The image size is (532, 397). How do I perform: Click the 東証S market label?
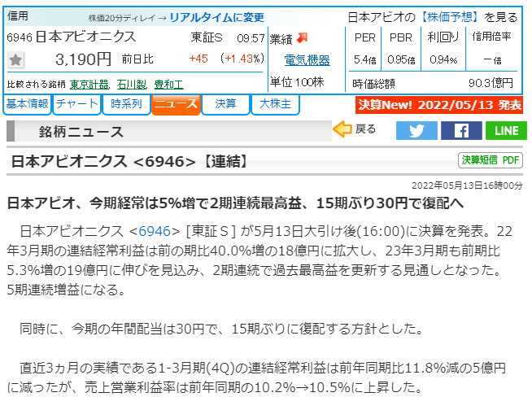coord(207,37)
